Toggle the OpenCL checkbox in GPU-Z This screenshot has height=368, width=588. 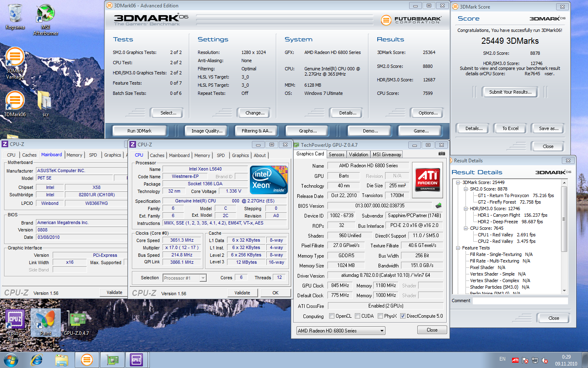[x=332, y=316]
